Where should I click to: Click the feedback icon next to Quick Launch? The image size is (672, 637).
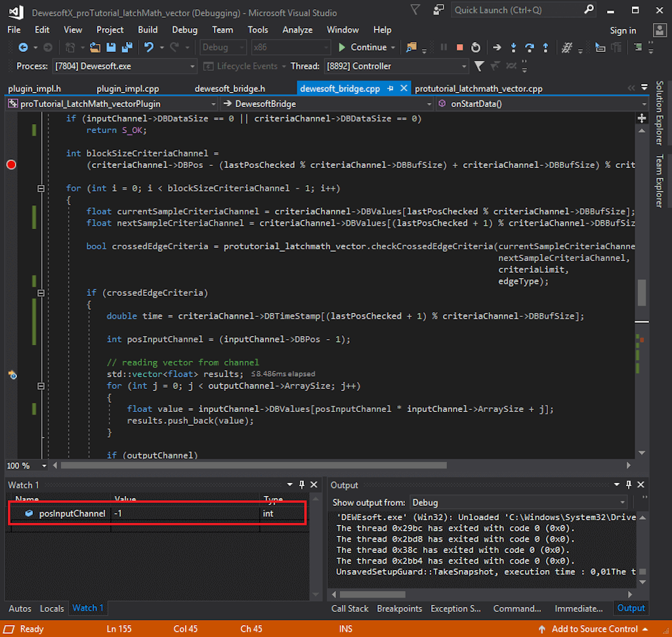coord(438,10)
